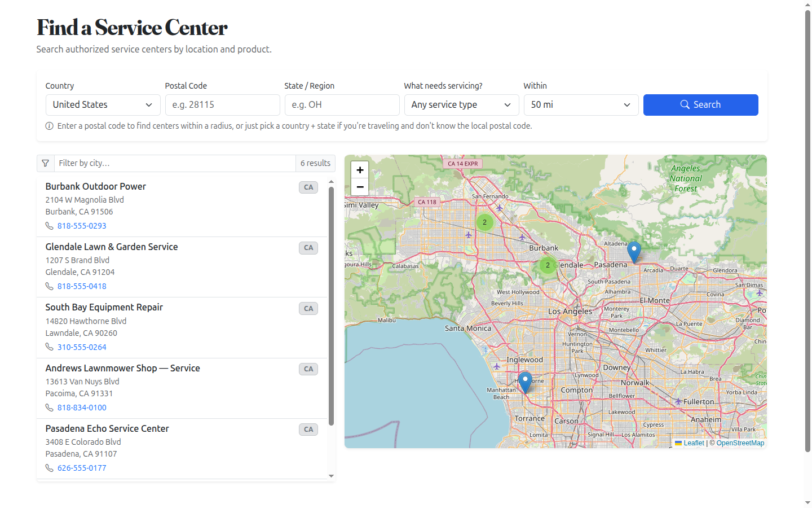The height and width of the screenshot is (508, 812).
Task: Click phone icon for South Bay Equipment Repair
Action: pos(50,347)
